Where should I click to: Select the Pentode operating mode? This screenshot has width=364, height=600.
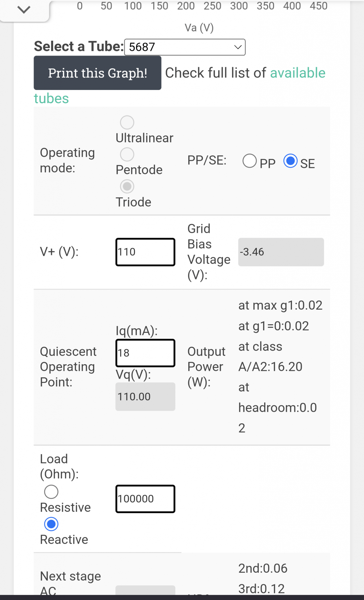(x=127, y=154)
